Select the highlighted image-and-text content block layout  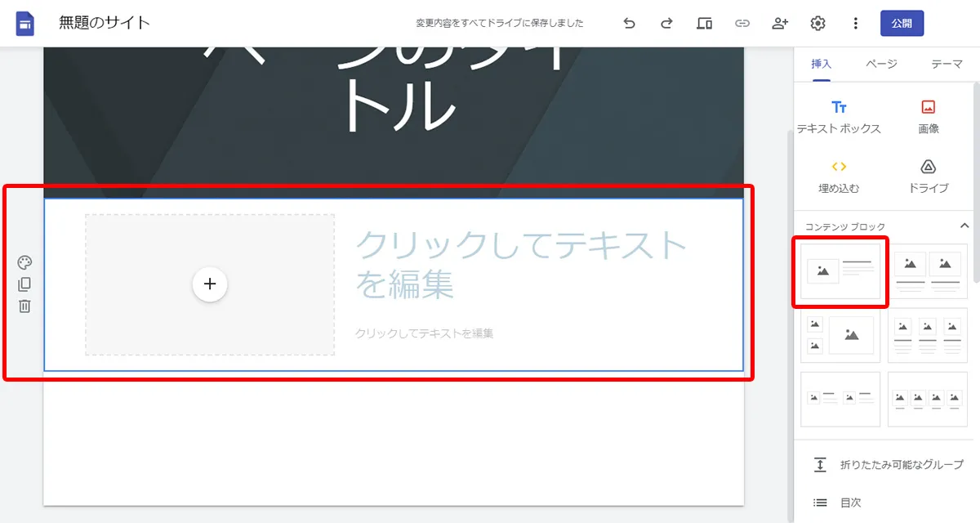tap(840, 271)
